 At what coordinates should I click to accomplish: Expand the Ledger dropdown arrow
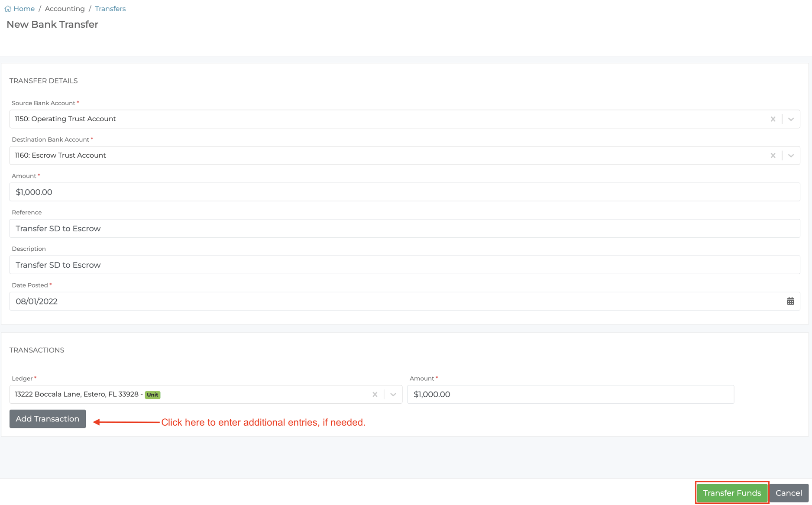click(393, 395)
